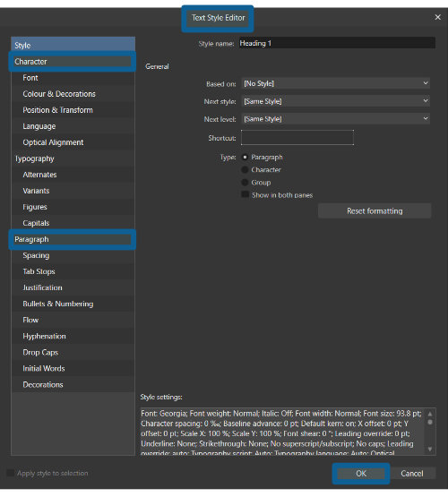Click scroll down arrow in Style settings
The width and height of the screenshot is (448, 497).
click(x=430, y=450)
